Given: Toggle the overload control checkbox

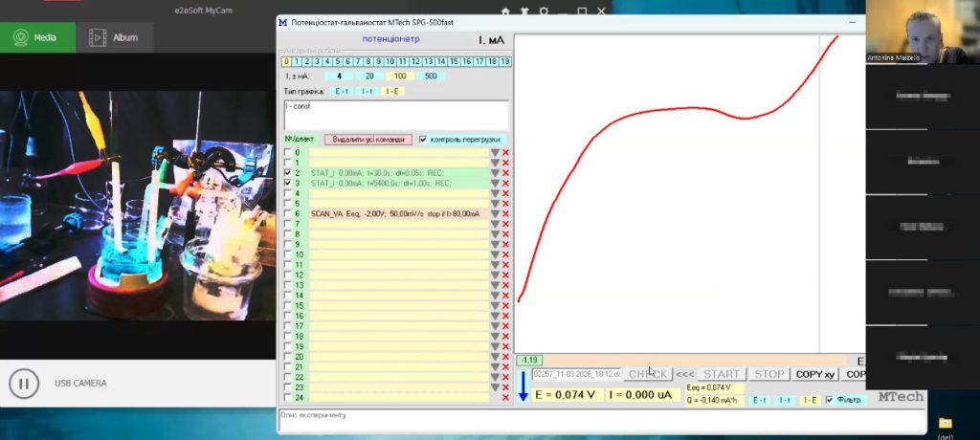Looking at the screenshot, I should (x=423, y=139).
